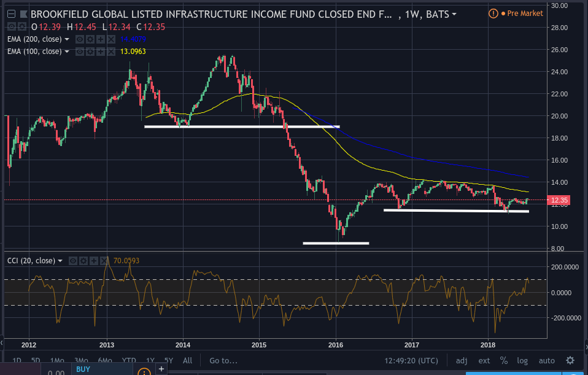This screenshot has height=375, width=588.
Task: Hide the EMA (100, close) indicator
Action: click(80, 52)
